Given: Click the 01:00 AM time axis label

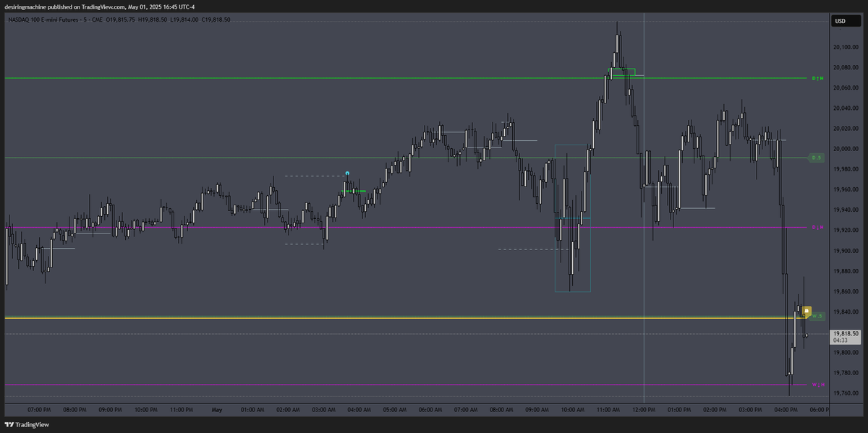Looking at the screenshot, I should [x=252, y=410].
